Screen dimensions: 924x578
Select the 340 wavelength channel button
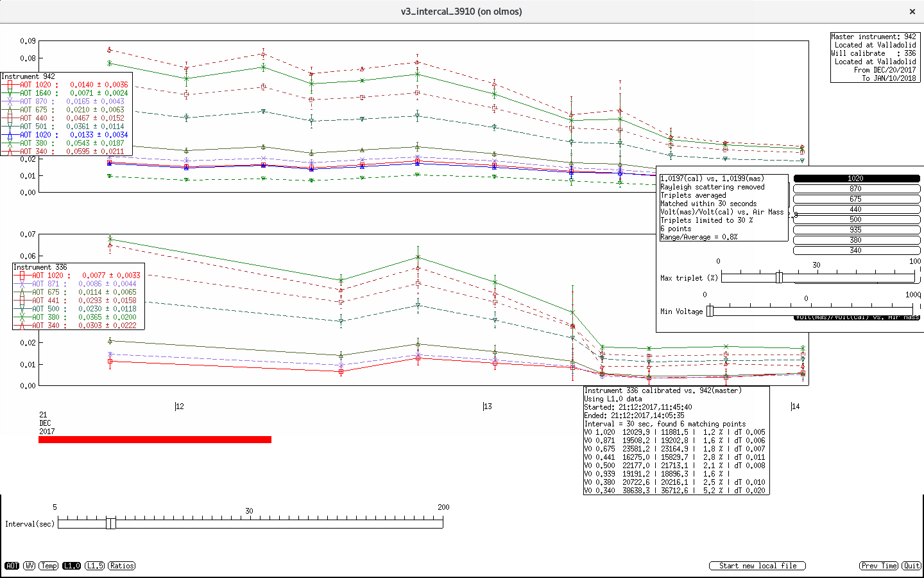857,250
